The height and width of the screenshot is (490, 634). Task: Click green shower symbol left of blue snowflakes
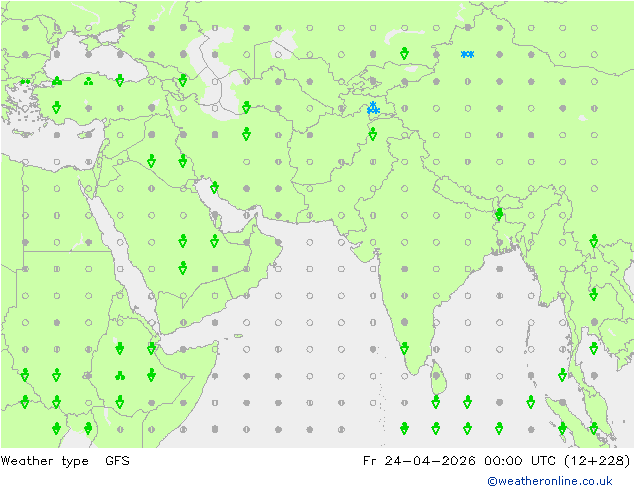pos(404,53)
